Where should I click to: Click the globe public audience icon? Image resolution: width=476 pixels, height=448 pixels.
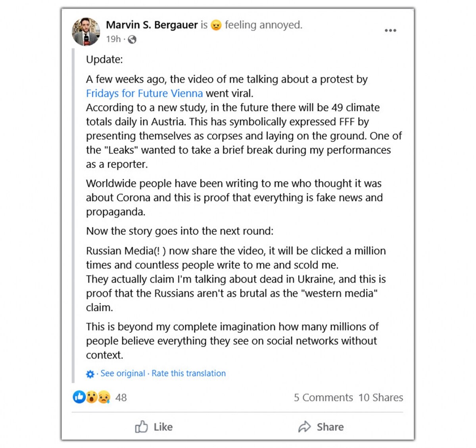tap(132, 39)
